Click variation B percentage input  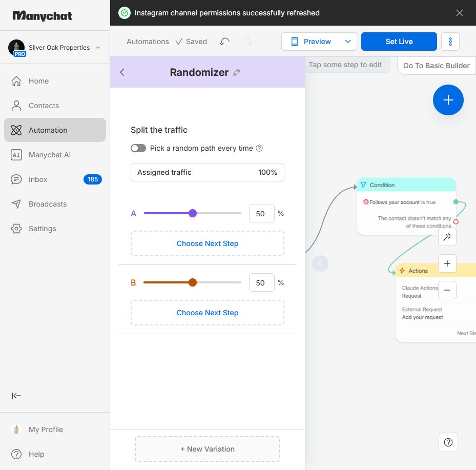pos(262,283)
